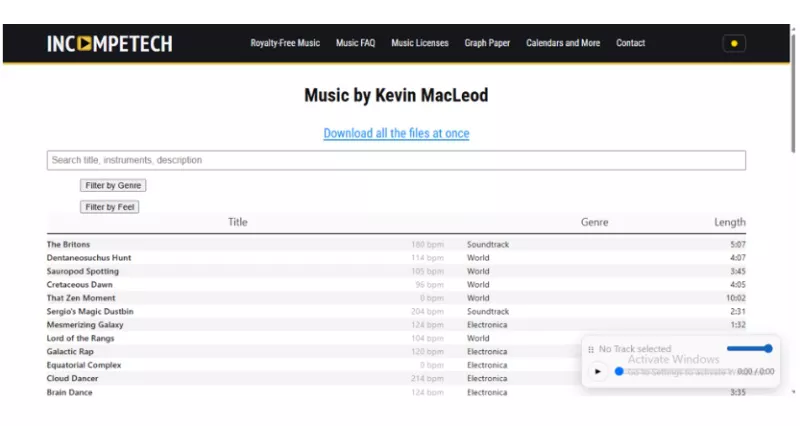This screenshot has width=800, height=426.
Task: Toggle the dark mode button in header
Action: click(x=734, y=43)
